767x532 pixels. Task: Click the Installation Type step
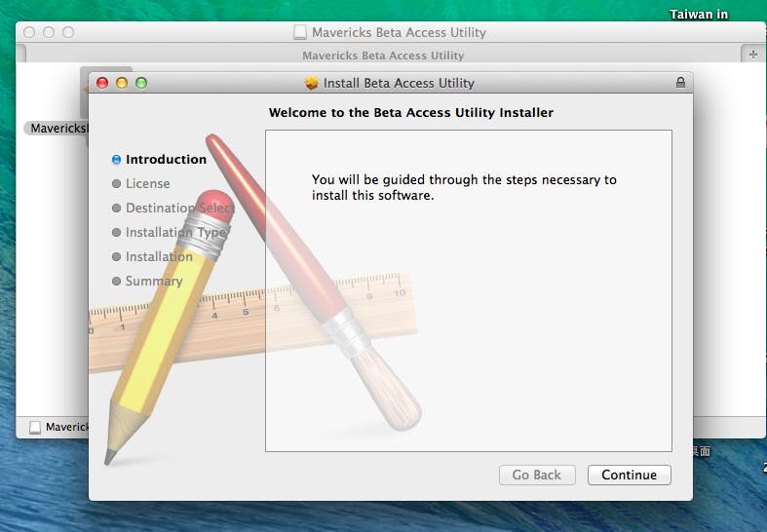[x=174, y=232]
